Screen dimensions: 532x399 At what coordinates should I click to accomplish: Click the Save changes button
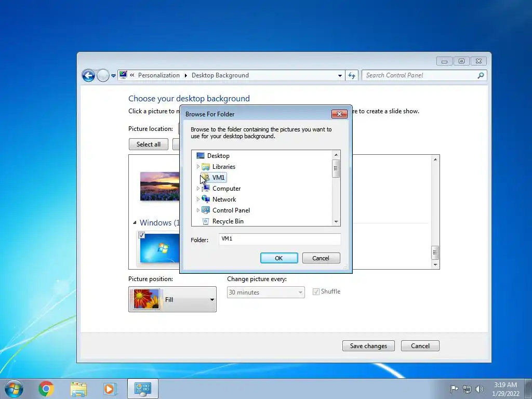[x=368, y=345]
